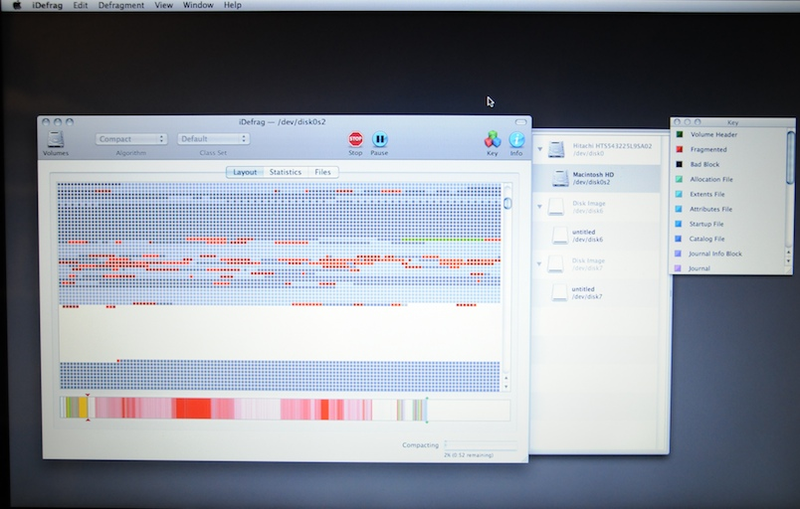Click the bright red band in the overview bar
The image size is (800, 509).
[193, 409]
